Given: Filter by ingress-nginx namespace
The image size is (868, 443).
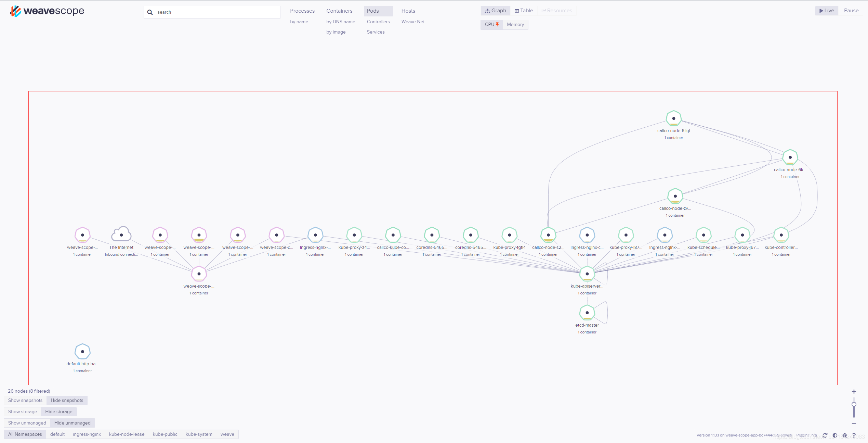Looking at the screenshot, I should click(x=87, y=434).
